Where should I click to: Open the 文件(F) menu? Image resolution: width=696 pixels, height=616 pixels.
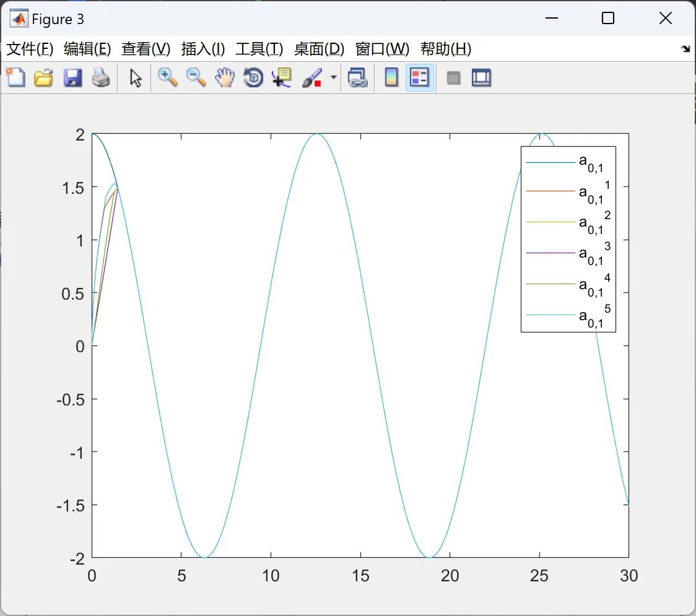click(x=30, y=49)
